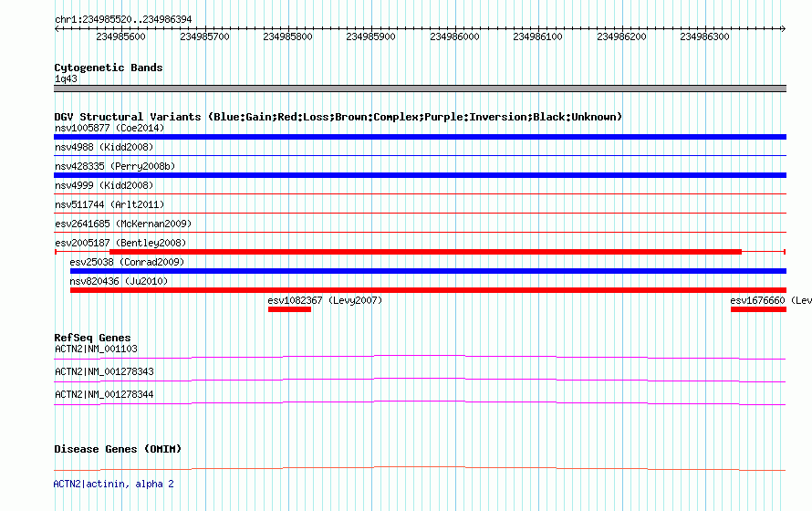Click the magenta line of ACTN2|NM_001278343
The width and height of the screenshot is (812, 511).
coord(420,379)
